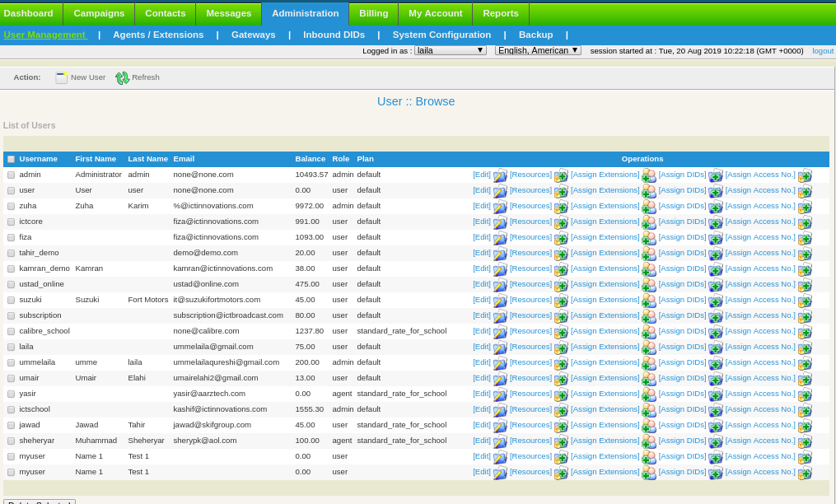836x504 pixels.
Task: Open the English, American language dropdown
Action: click(538, 51)
